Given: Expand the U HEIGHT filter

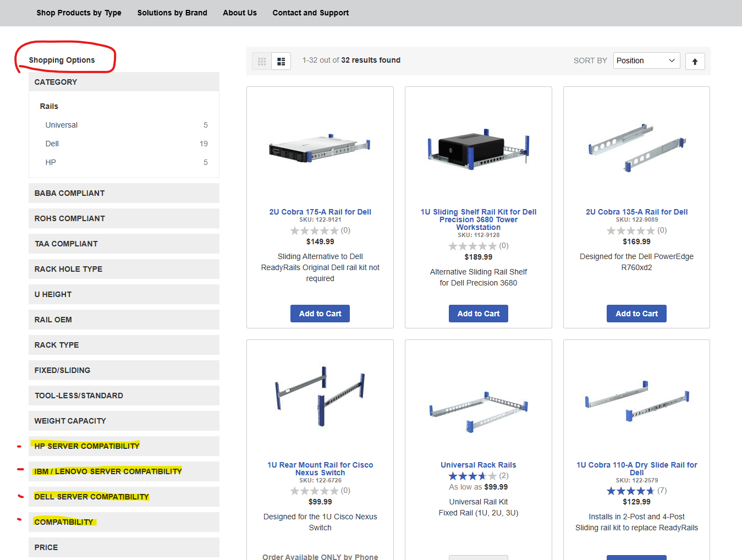Looking at the screenshot, I should coord(124,294).
